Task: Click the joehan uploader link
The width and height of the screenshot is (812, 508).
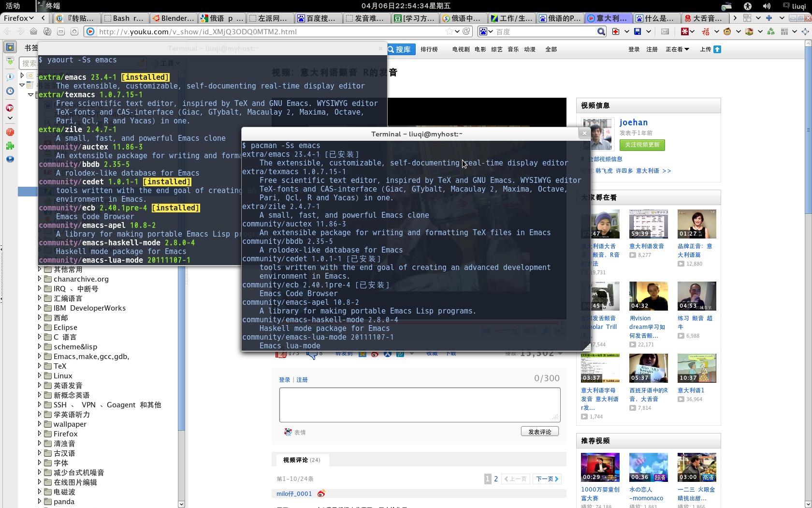Action: click(x=634, y=122)
